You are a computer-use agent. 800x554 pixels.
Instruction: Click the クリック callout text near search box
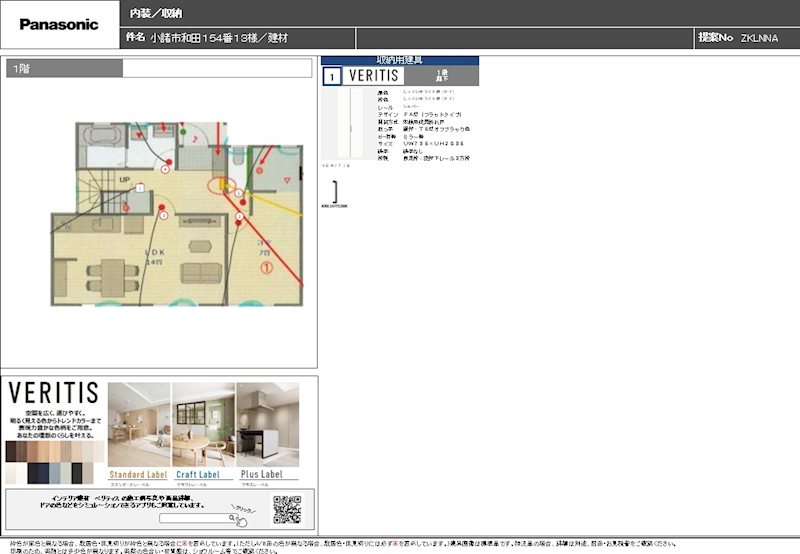(243, 509)
